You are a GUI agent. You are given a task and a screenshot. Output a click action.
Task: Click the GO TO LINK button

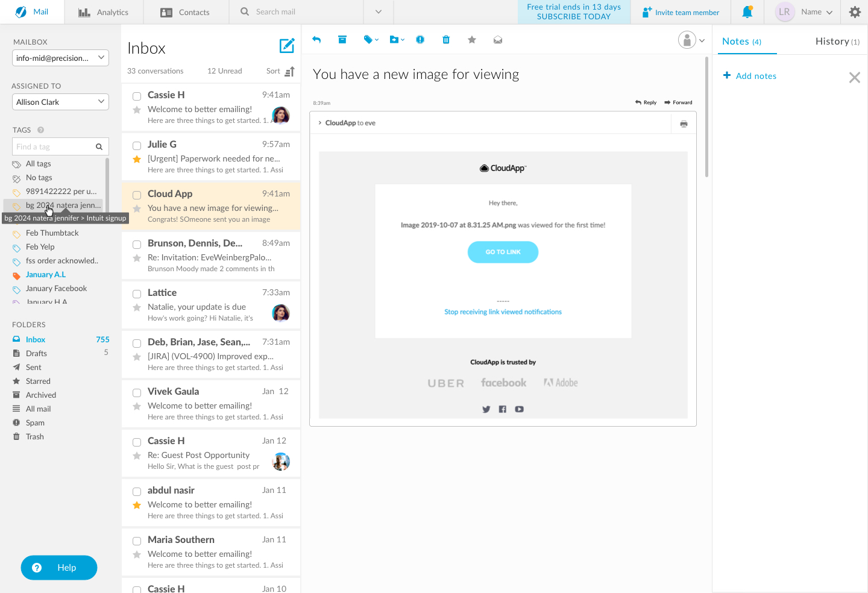(x=503, y=252)
